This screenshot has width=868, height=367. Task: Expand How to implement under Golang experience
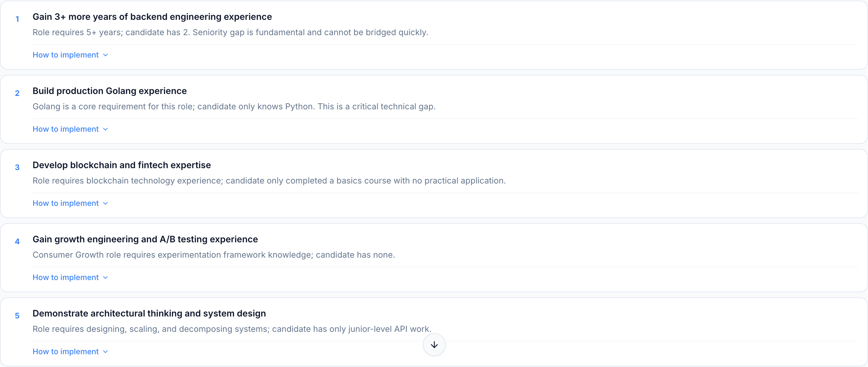pos(66,129)
